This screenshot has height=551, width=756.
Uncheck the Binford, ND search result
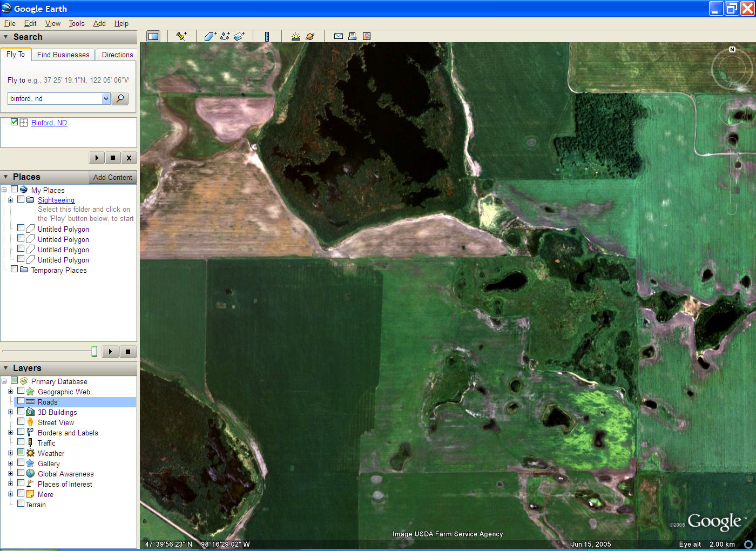pos(14,122)
